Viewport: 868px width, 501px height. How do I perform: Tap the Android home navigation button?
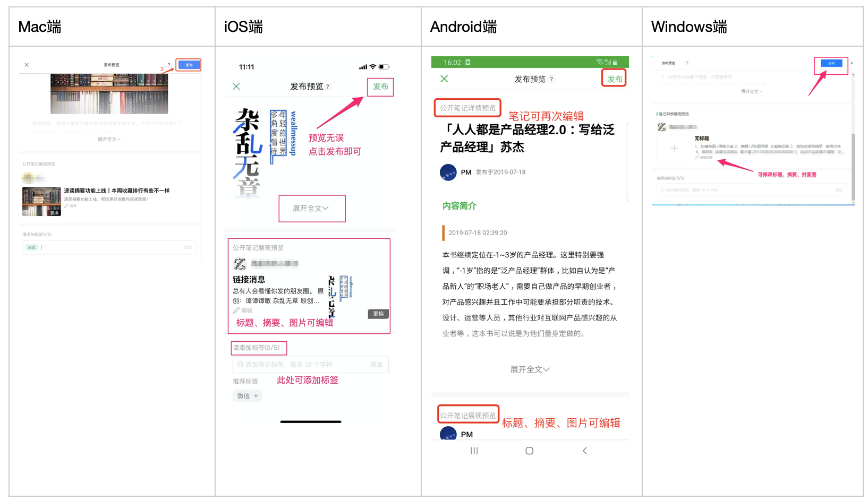[x=529, y=451]
